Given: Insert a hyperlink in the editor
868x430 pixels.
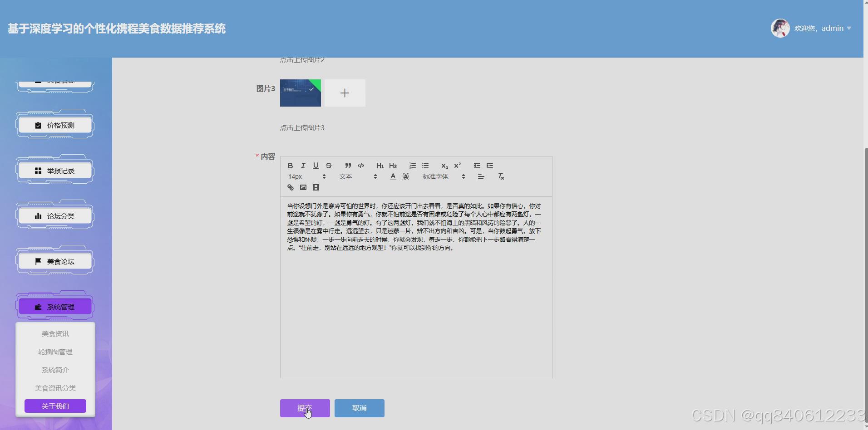Looking at the screenshot, I should [x=290, y=187].
